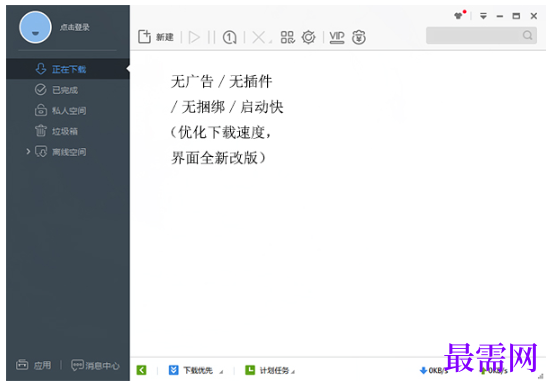The image size is (556, 389).
Task: Minimize the download manager window
Action: pyautogui.click(x=500, y=16)
